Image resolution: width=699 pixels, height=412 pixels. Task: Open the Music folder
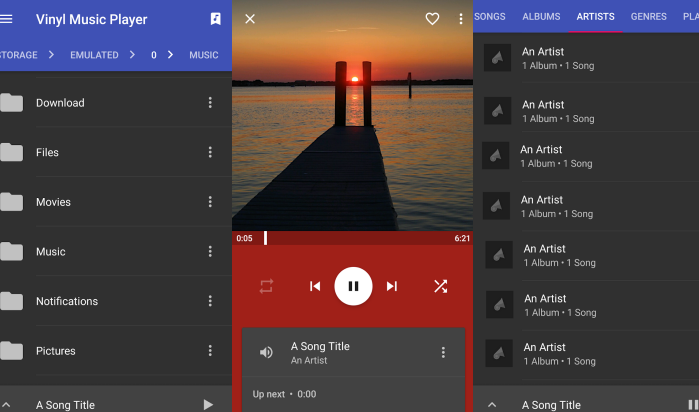116,251
